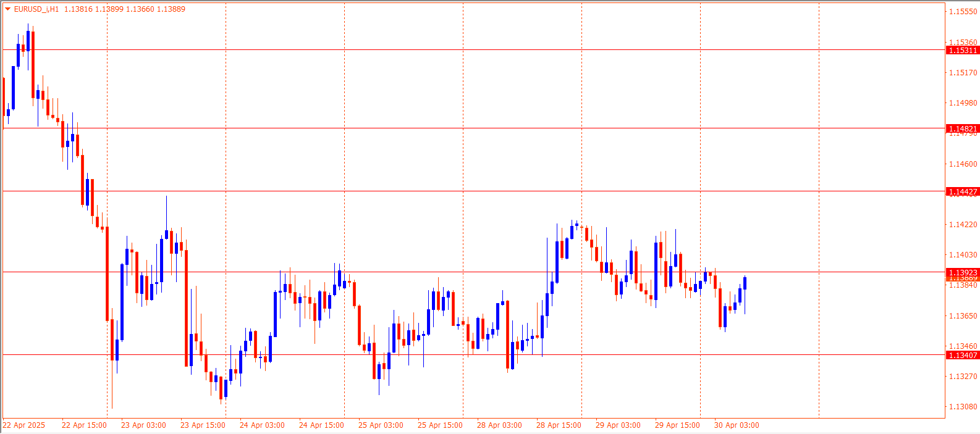
Task: Open the chart menu triangle beside EURUSD_i,H1
Action: (x=7, y=9)
